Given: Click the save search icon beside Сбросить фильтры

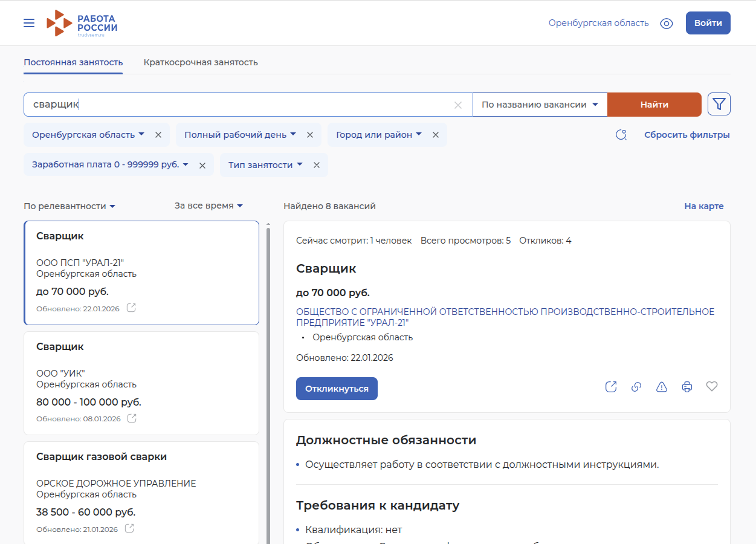Looking at the screenshot, I should pyautogui.click(x=621, y=135).
